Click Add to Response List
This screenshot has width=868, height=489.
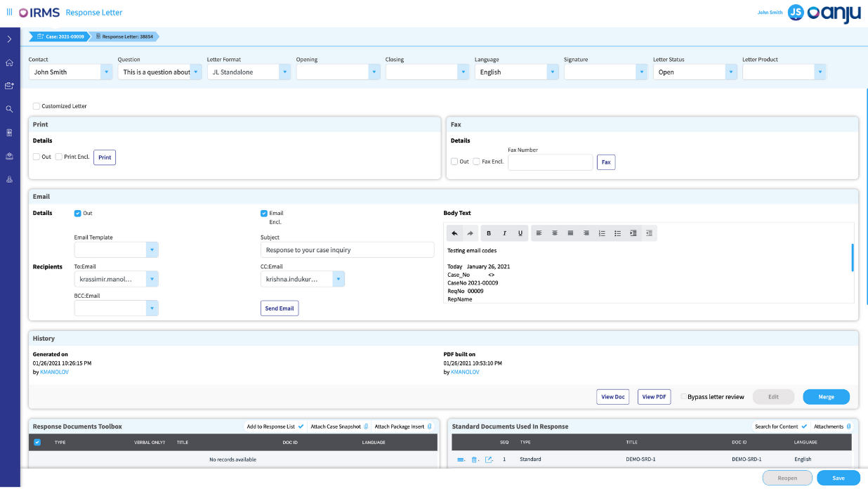coord(275,426)
